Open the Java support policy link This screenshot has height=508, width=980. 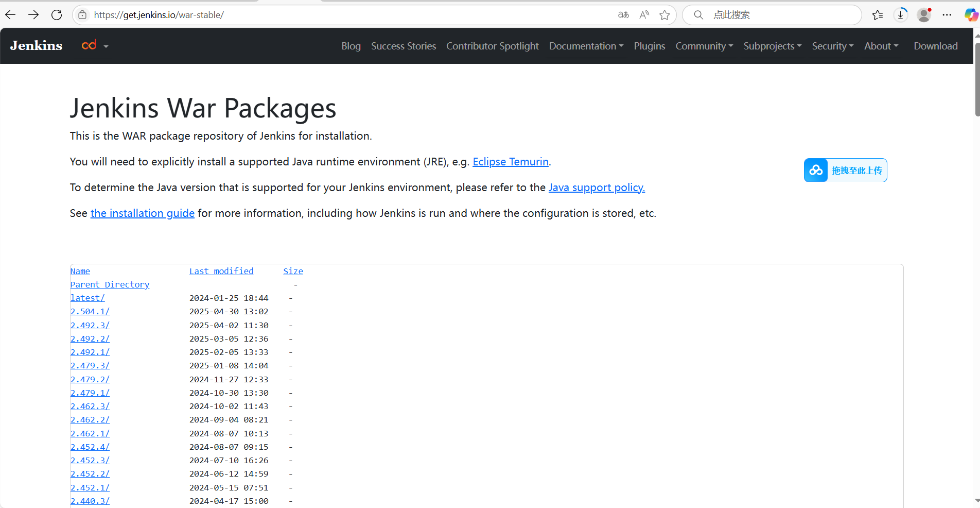pyautogui.click(x=597, y=188)
